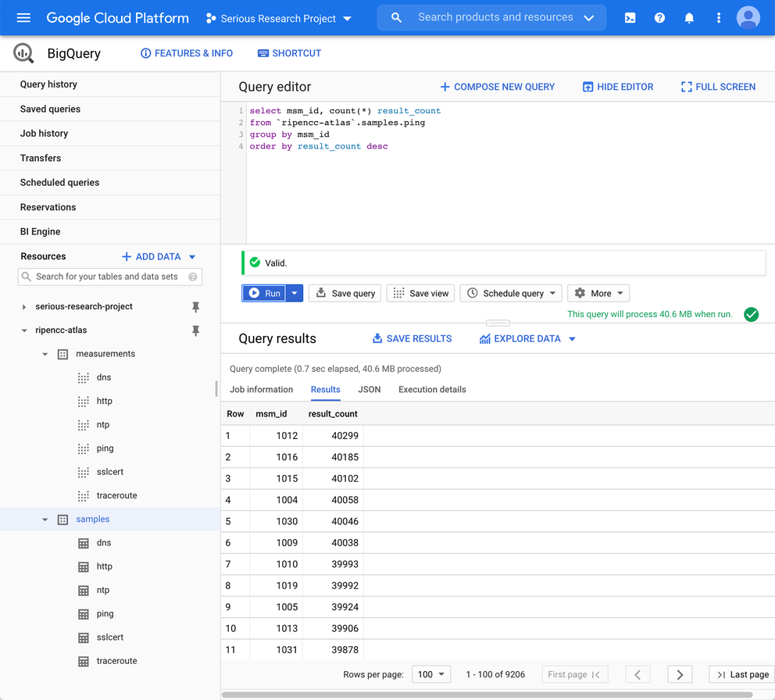Open the Shortcut link
775x700 pixels.
(x=290, y=53)
